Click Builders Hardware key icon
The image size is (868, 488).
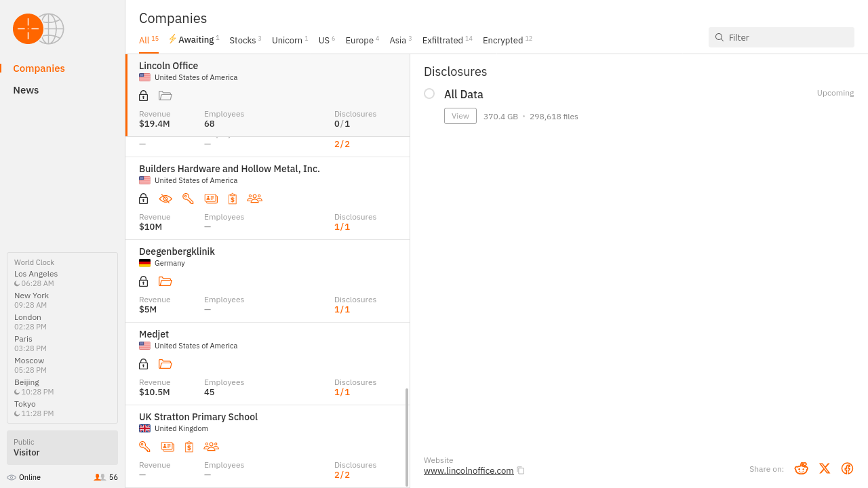coord(189,199)
